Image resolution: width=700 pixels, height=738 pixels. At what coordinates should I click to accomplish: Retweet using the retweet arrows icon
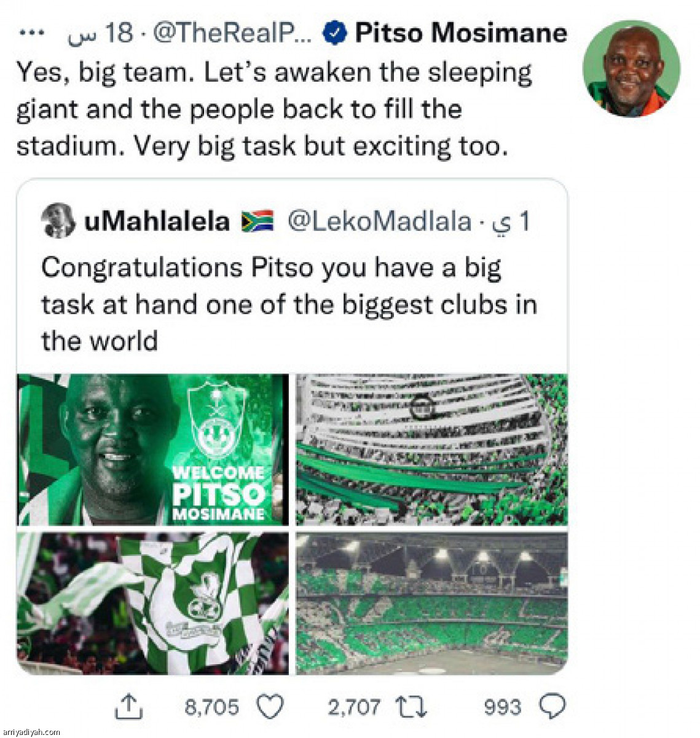(x=411, y=707)
